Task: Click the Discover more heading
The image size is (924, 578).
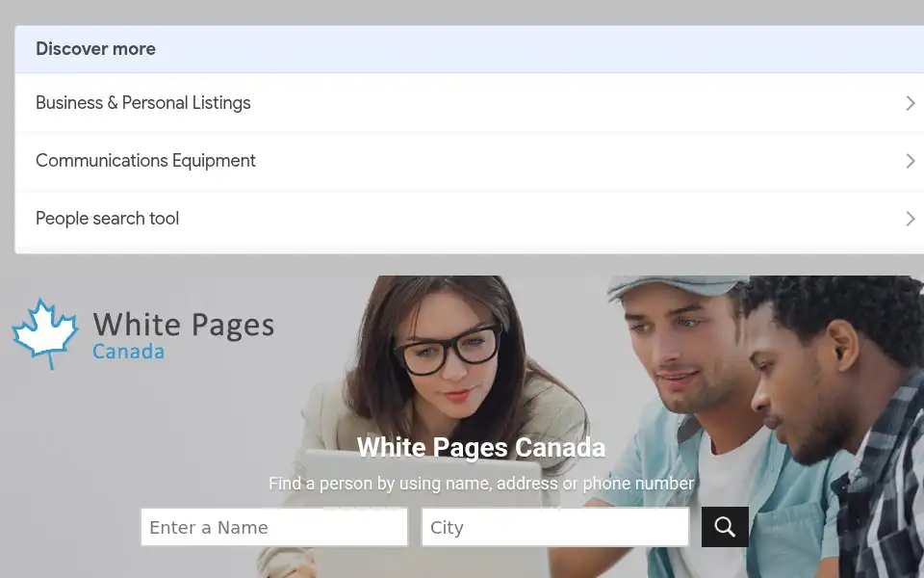Action: 95,49
